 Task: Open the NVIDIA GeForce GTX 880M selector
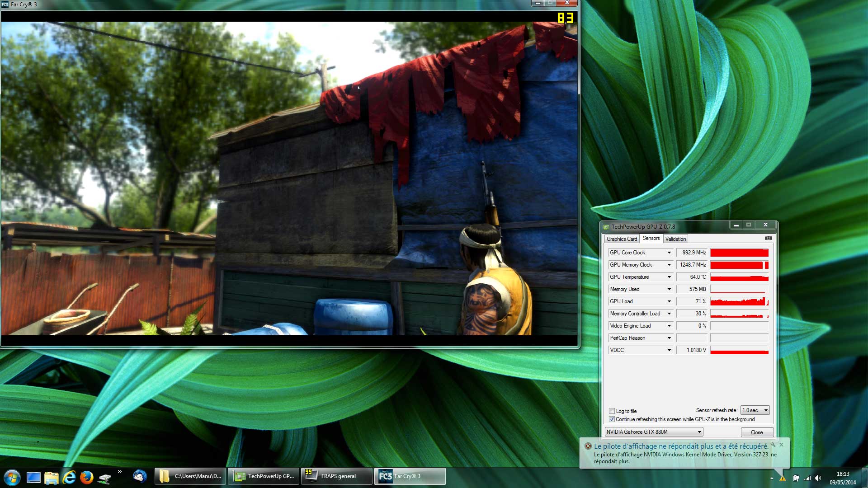pyautogui.click(x=654, y=432)
